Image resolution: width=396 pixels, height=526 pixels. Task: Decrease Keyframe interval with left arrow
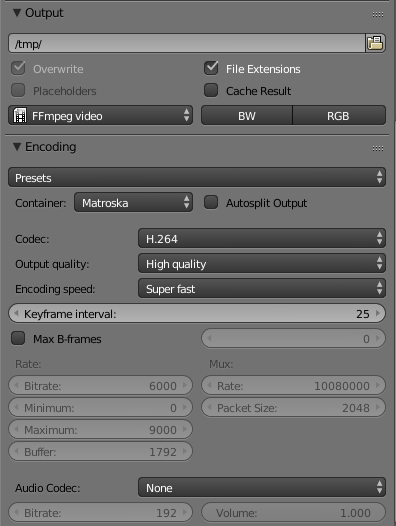click(x=15, y=313)
